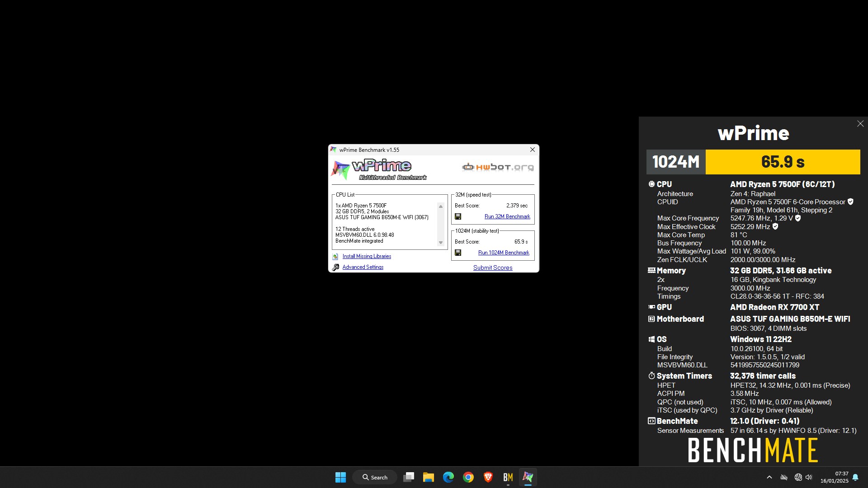Click the 32,376 timer calls value
This screenshot has width=868, height=488.
[763, 376]
